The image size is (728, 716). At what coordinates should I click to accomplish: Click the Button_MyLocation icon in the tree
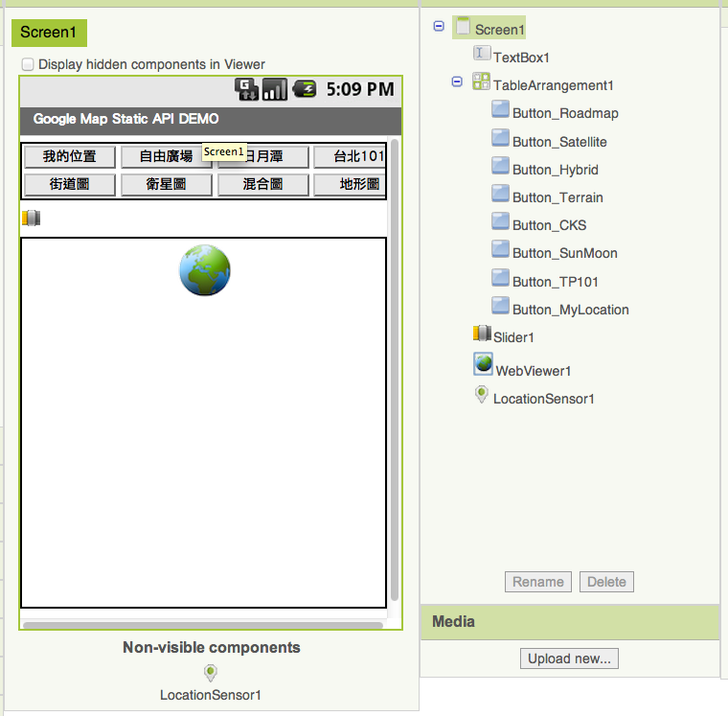[x=500, y=305]
